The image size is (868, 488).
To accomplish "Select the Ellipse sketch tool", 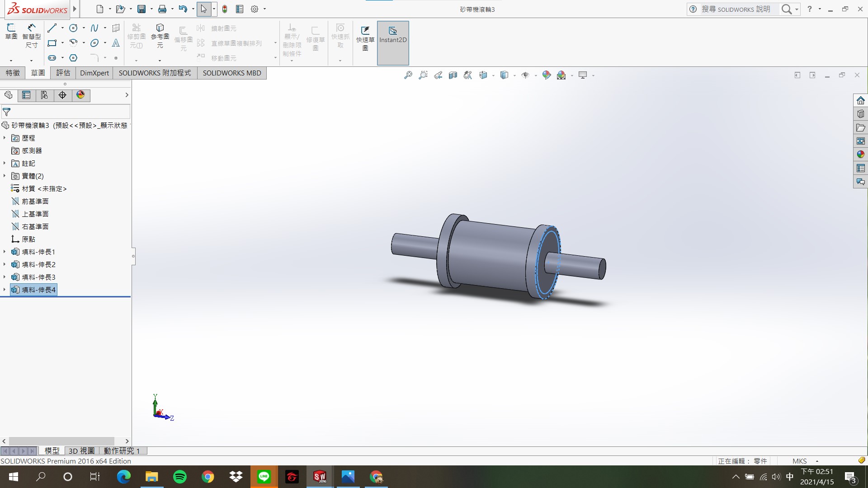I will point(94,43).
